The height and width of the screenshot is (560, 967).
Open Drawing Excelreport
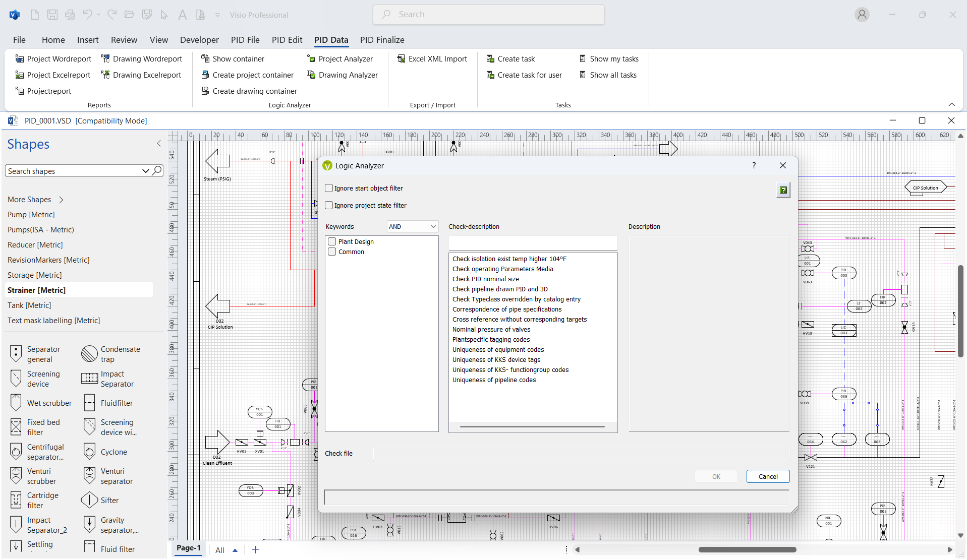pyautogui.click(x=141, y=75)
